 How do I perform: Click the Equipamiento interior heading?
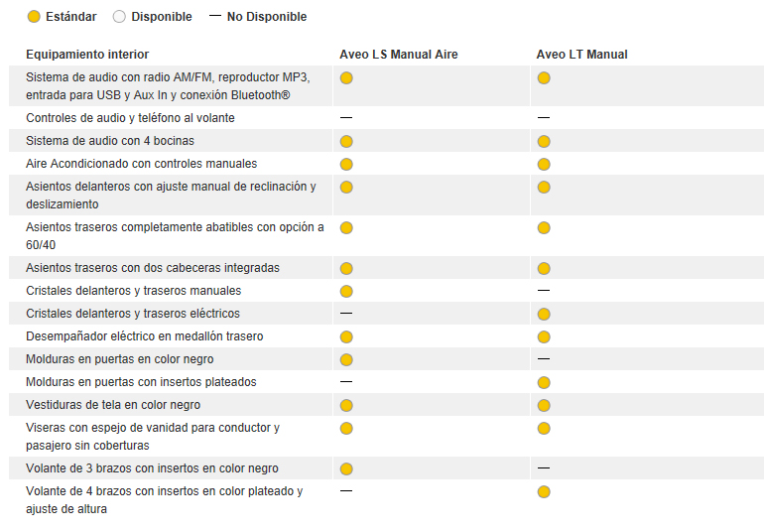coord(87,55)
